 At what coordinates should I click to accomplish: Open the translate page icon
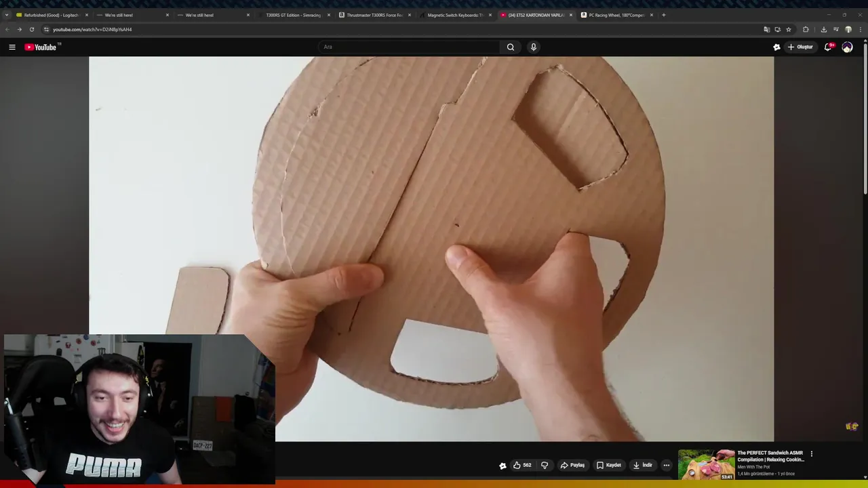pyautogui.click(x=766, y=29)
